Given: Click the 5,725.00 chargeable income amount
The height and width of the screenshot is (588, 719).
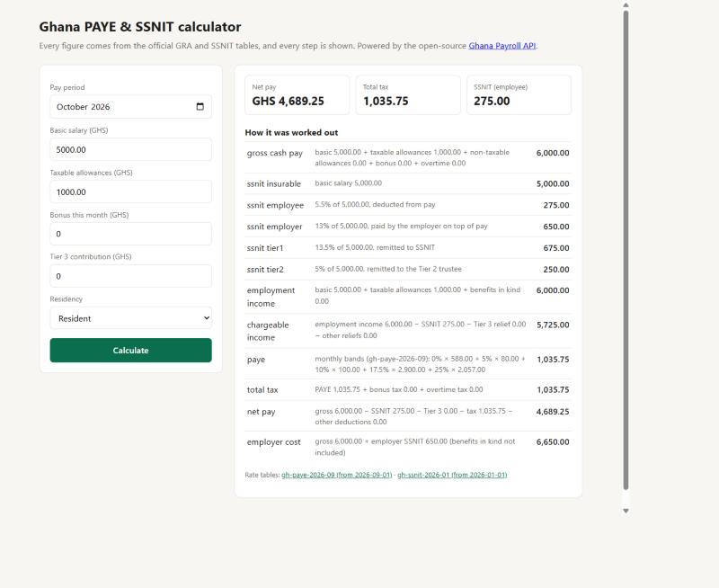Looking at the screenshot, I should point(553,325).
